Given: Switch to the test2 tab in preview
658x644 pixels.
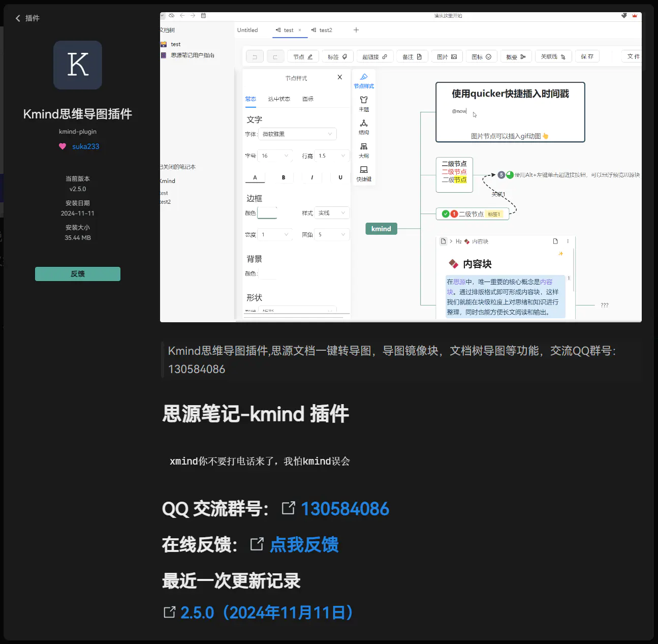Looking at the screenshot, I should click(322, 30).
